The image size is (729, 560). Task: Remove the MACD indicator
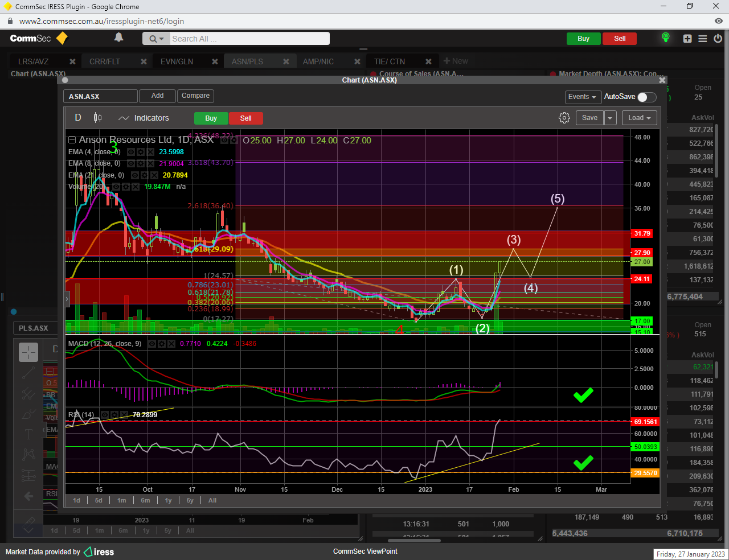pos(171,344)
